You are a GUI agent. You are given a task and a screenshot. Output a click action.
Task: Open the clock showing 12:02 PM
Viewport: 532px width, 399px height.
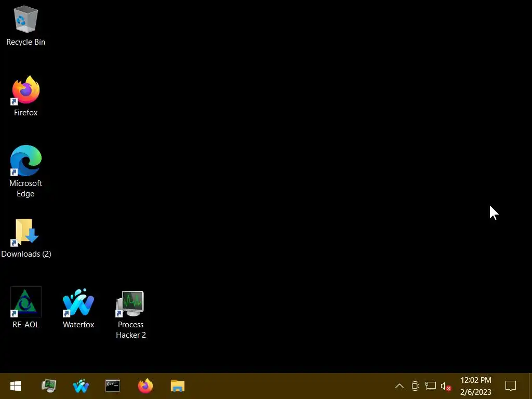(476, 386)
